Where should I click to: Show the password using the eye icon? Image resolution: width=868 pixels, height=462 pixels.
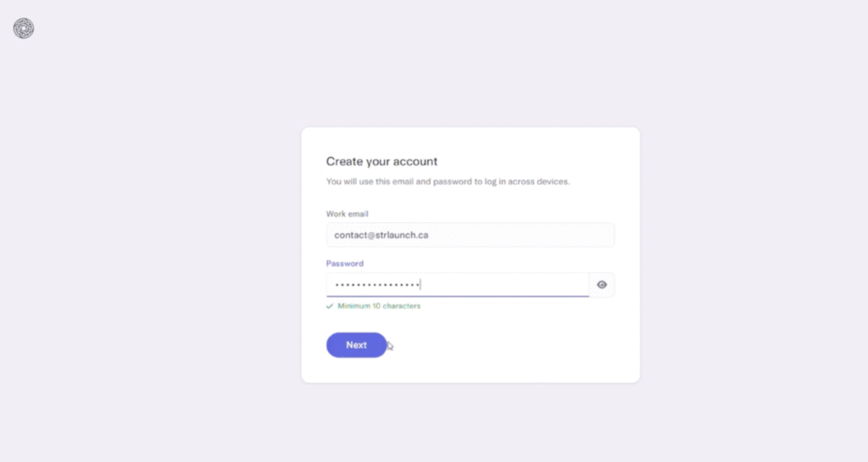(x=602, y=285)
